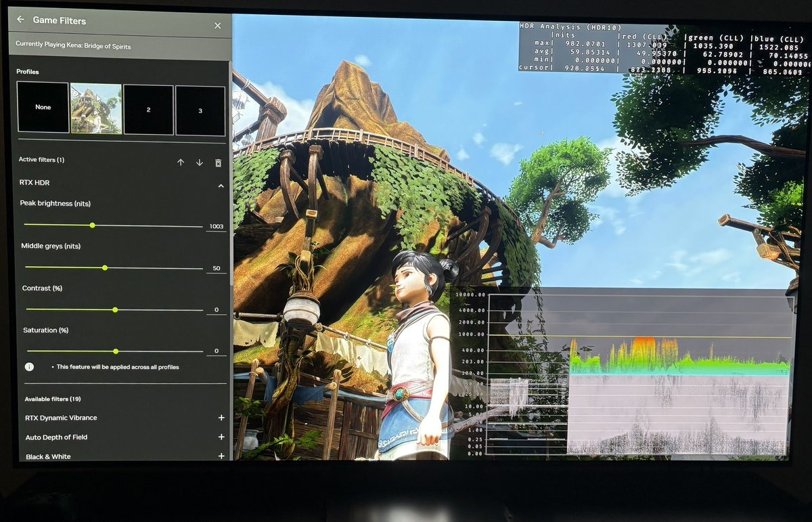The width and height of the screenshot is (812, 522).
Task: Select the None profile
Action: (x=43, y=107)
